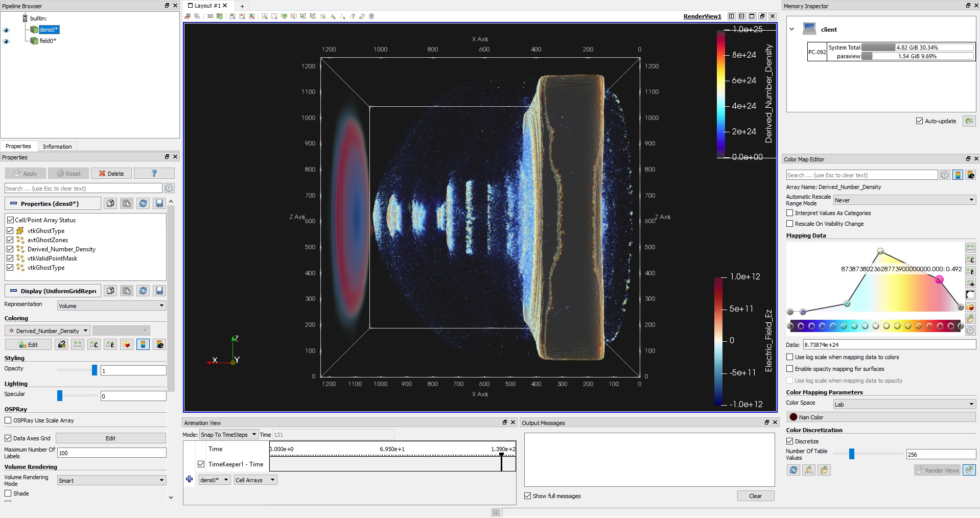Click Edit button beside Data Axes Grid

click(x=111, y=438)
